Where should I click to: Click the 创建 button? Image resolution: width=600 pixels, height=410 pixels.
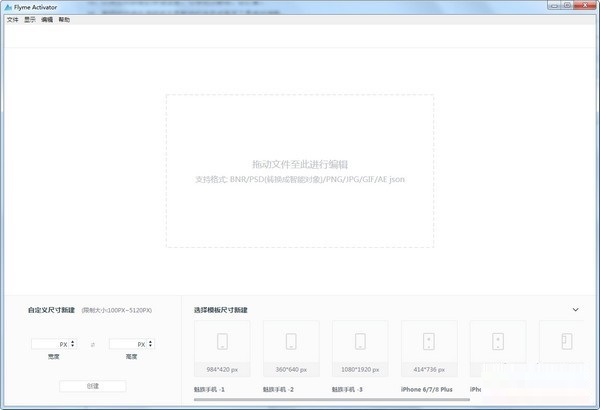tap(92, 386)
